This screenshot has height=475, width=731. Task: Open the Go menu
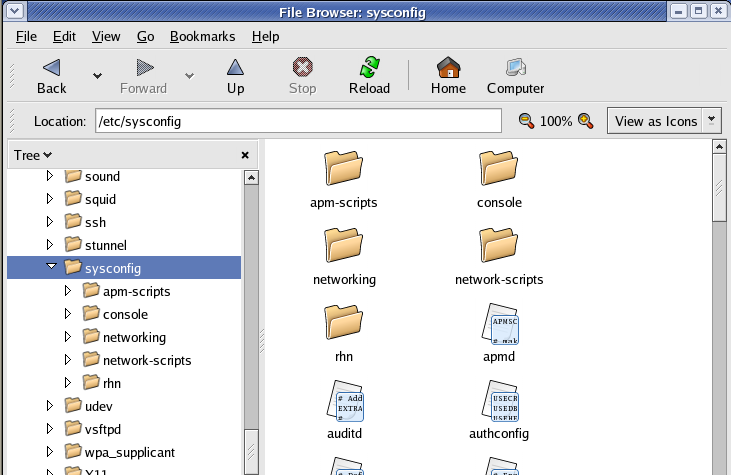tap(145, 36)
